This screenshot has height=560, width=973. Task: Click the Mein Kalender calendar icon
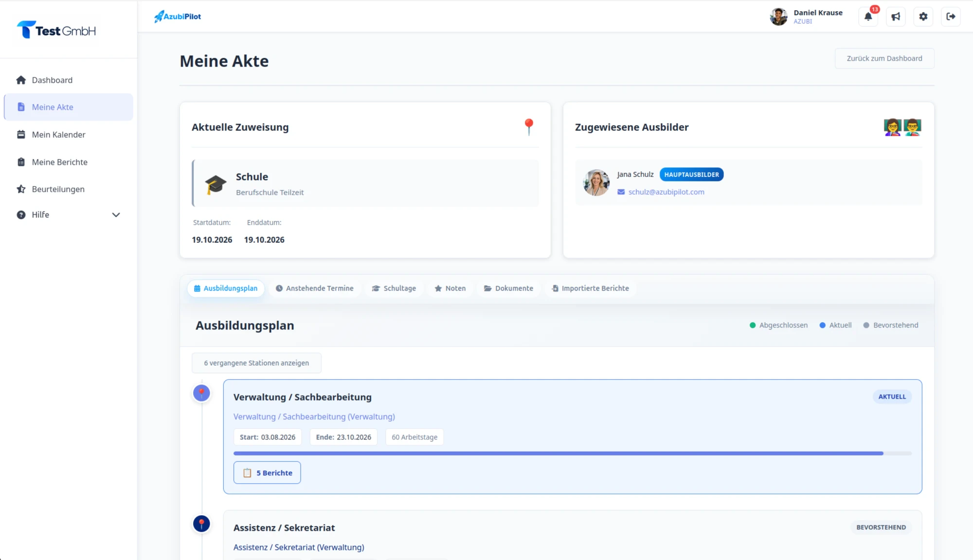click(x=21, y=135)
